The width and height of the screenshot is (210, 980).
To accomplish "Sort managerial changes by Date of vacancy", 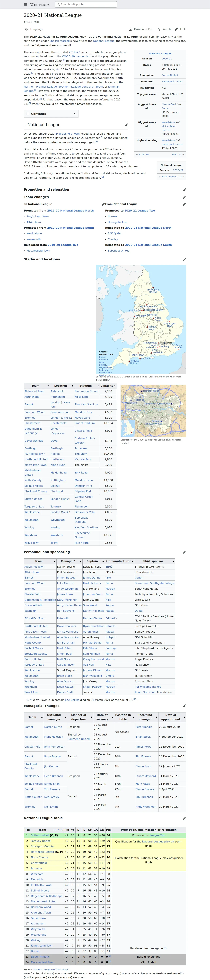I will pos(104,717).
